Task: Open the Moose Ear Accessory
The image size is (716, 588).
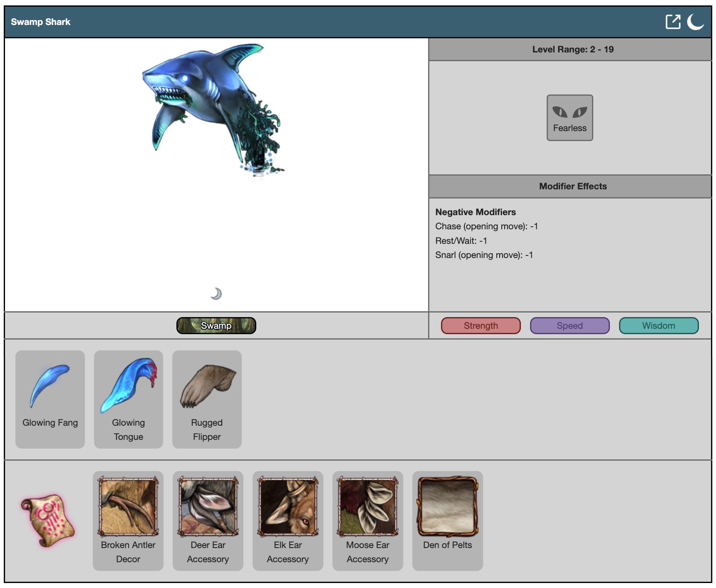Action: coord(368,520)
